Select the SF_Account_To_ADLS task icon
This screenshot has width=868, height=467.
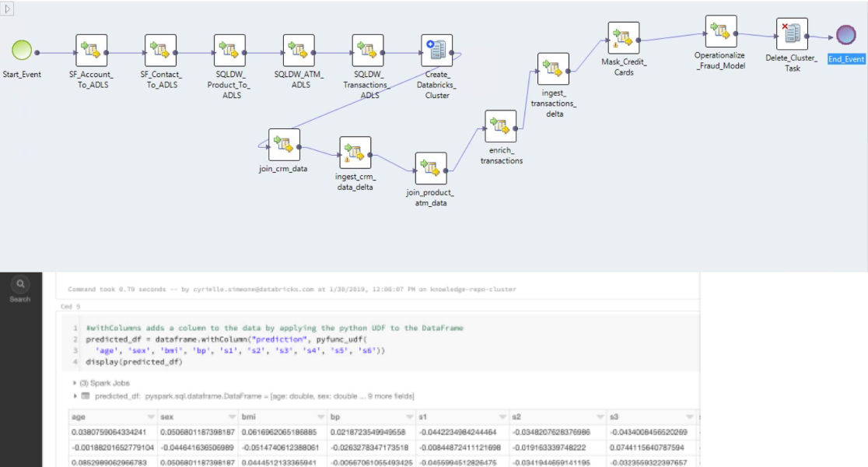(91, 51)
